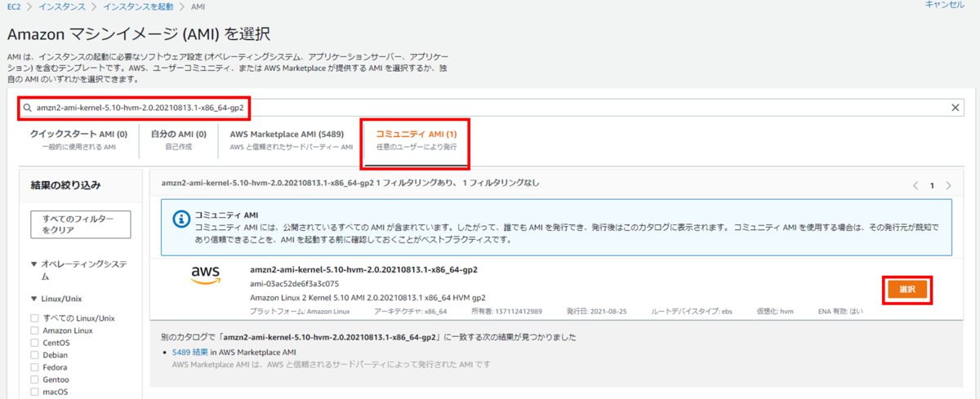
Task: Open インスタンス breadcrumb link
Action: 60,6
